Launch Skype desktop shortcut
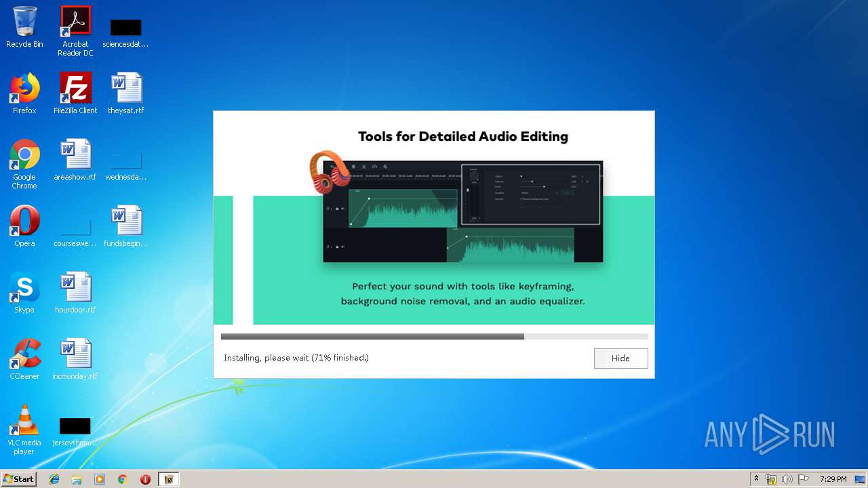868x488 pixels. (24, 293)
